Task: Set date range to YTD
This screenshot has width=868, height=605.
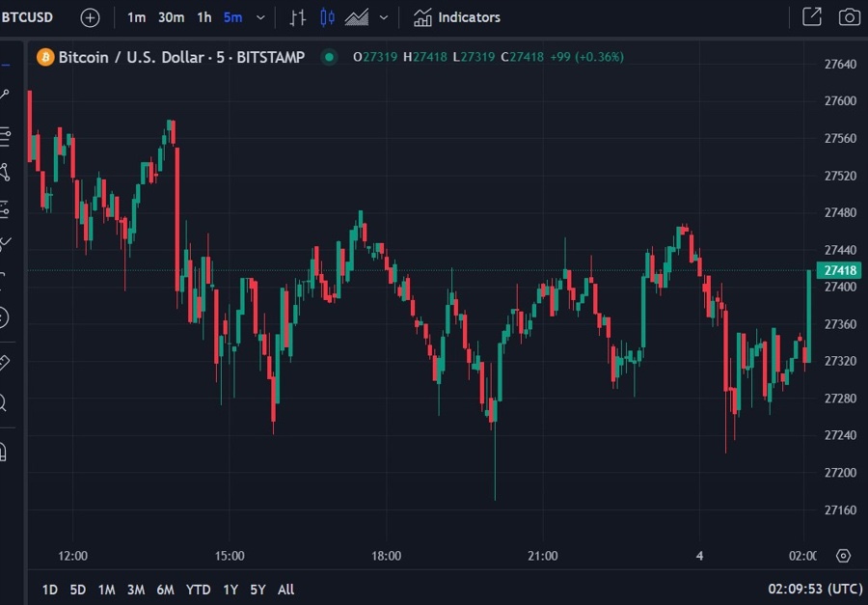Action: pos(198,590)
